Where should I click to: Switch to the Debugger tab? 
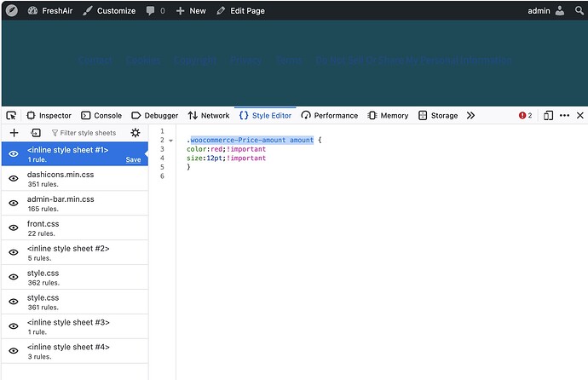[x=155, y=115]
